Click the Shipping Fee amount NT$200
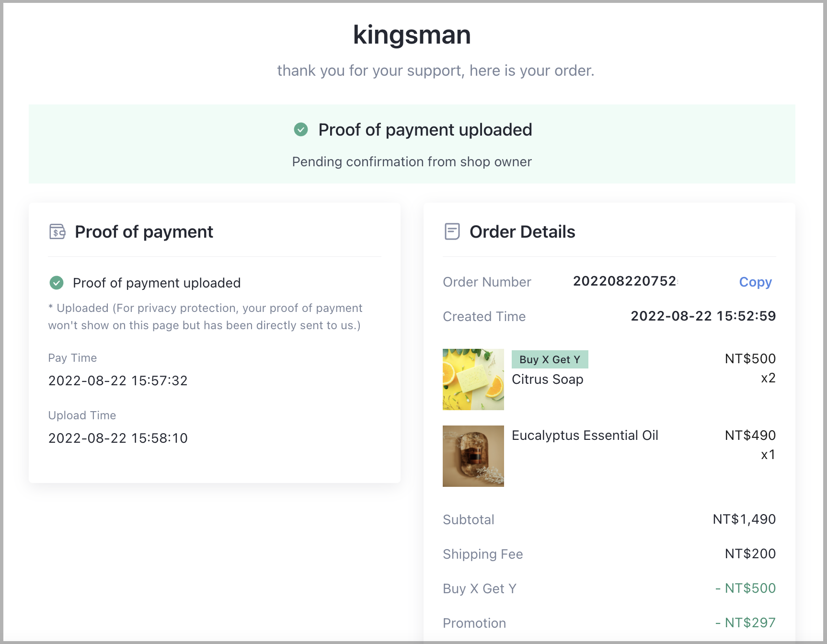Screen dimensions: 827x644 tap(750, 554)
